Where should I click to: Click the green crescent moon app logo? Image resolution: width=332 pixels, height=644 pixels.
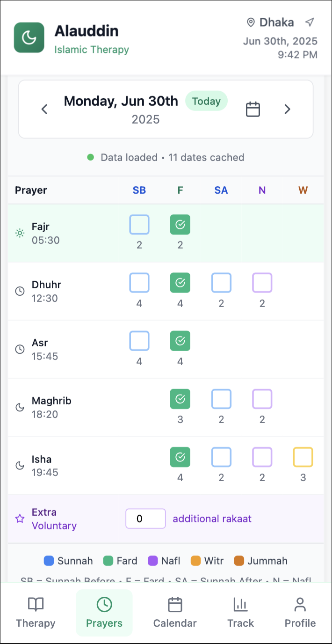[29, 37]
